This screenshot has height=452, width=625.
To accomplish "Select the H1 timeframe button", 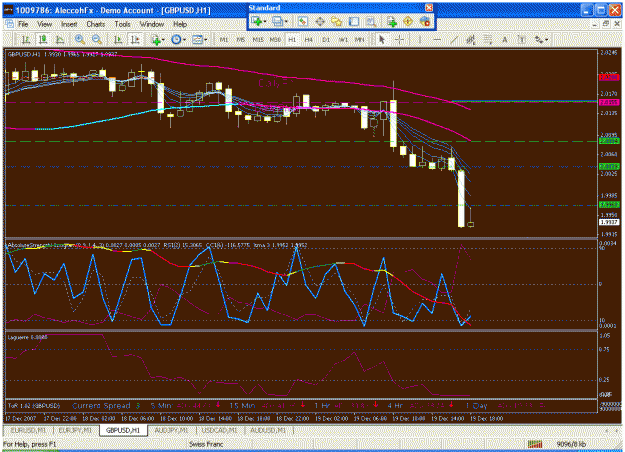I will tap(292, 39).
